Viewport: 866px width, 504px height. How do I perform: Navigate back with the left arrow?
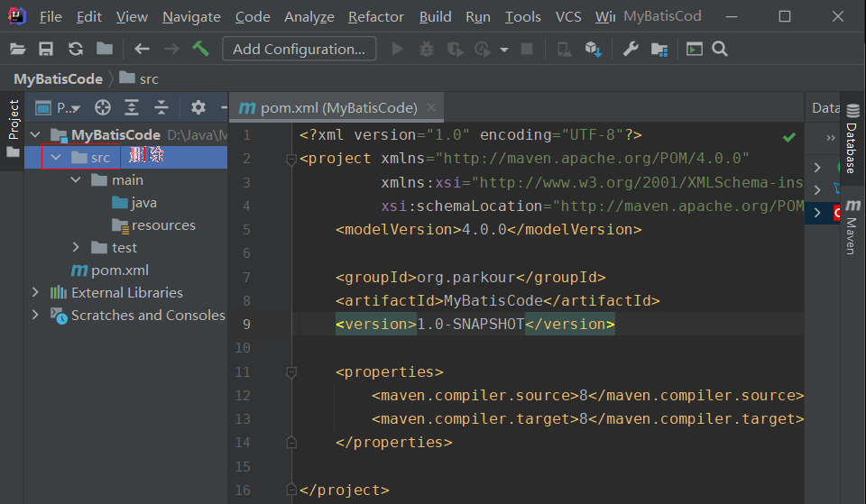142,49
